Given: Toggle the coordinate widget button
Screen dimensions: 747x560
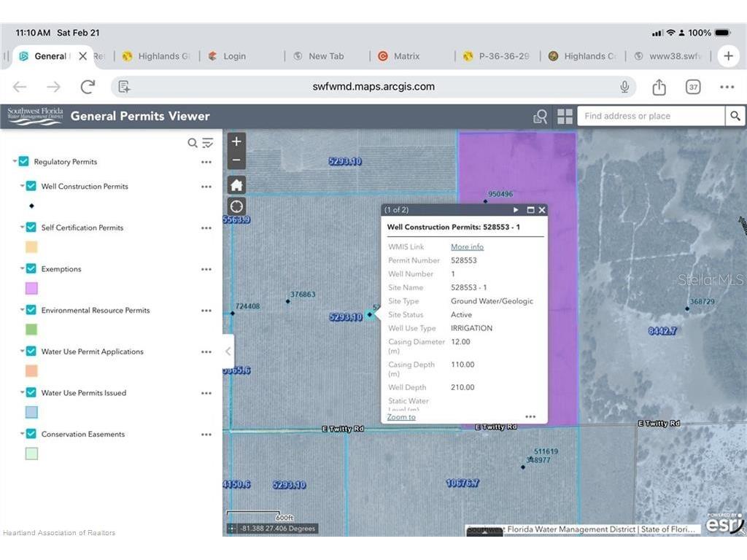Looking at the screenshot, I should point(231,528).
